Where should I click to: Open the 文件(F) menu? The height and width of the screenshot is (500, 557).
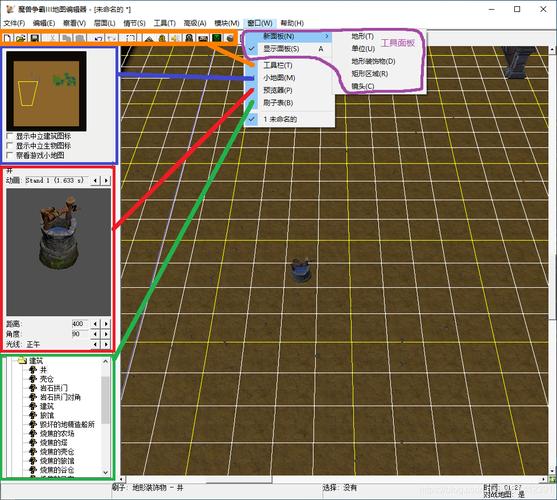point(14,23)
